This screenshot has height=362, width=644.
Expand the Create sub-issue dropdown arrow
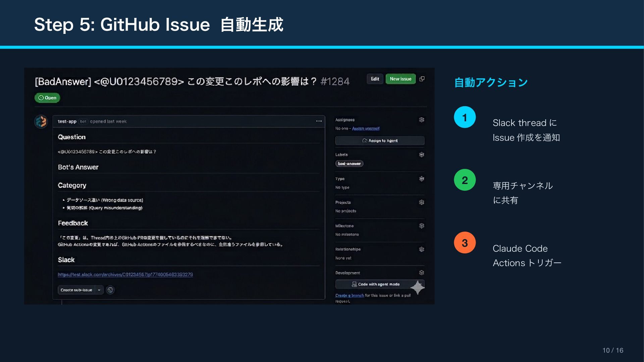point(99,290)
